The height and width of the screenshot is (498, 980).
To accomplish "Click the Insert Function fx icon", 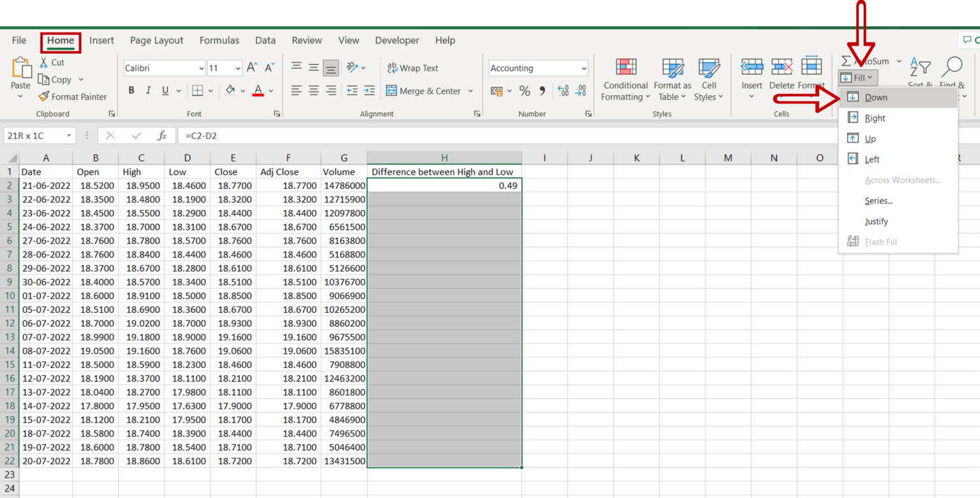I will tap(162, 136).
